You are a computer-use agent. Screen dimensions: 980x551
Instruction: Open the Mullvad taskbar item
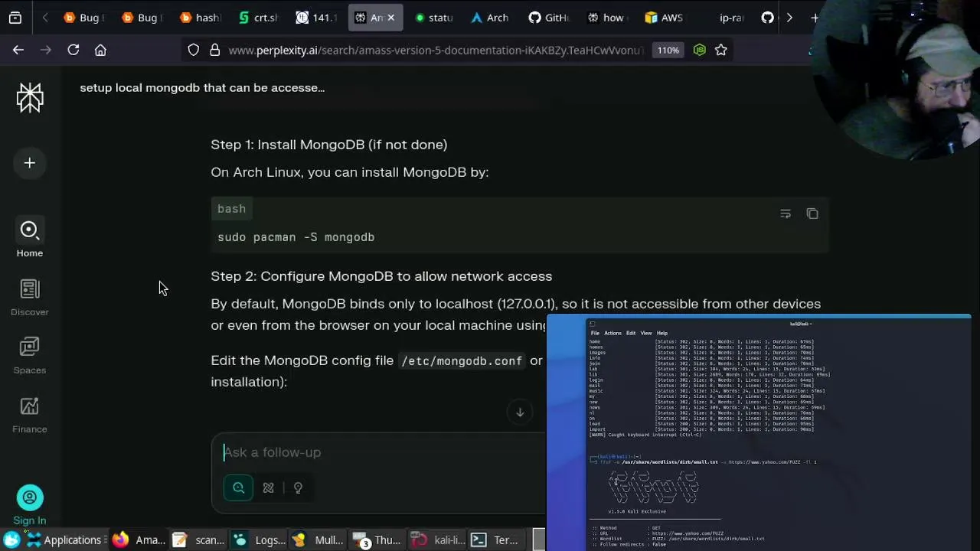point(318,540)
